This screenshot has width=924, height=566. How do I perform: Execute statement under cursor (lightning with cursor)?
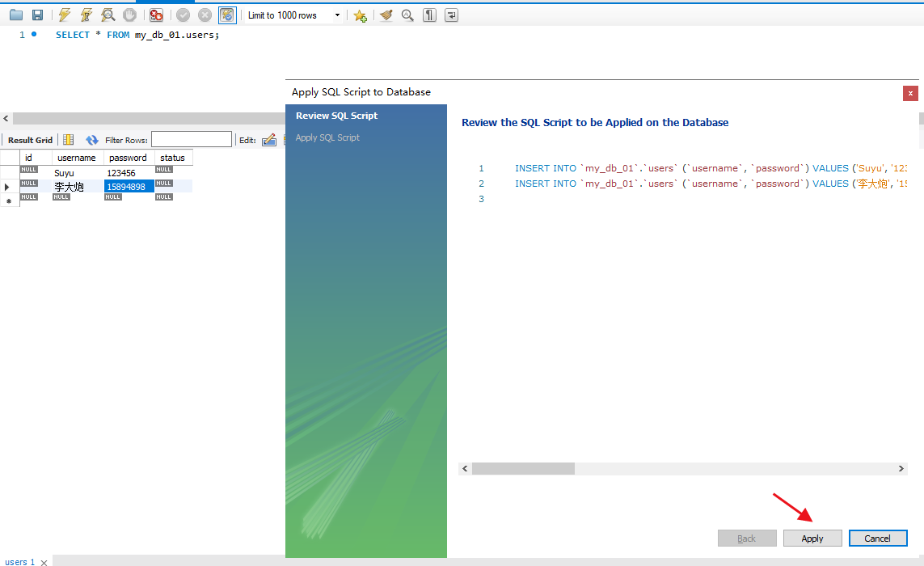(86, 15)
